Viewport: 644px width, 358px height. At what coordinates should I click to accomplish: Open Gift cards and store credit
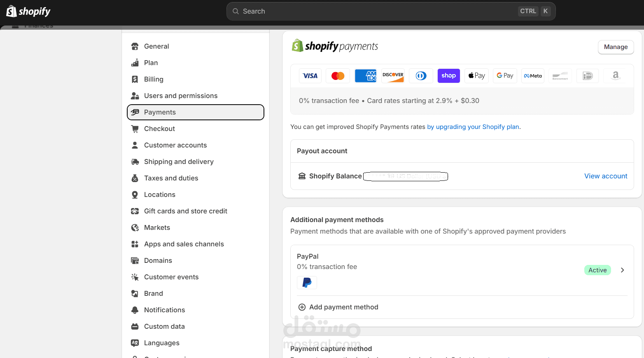(x=196, y=211)
